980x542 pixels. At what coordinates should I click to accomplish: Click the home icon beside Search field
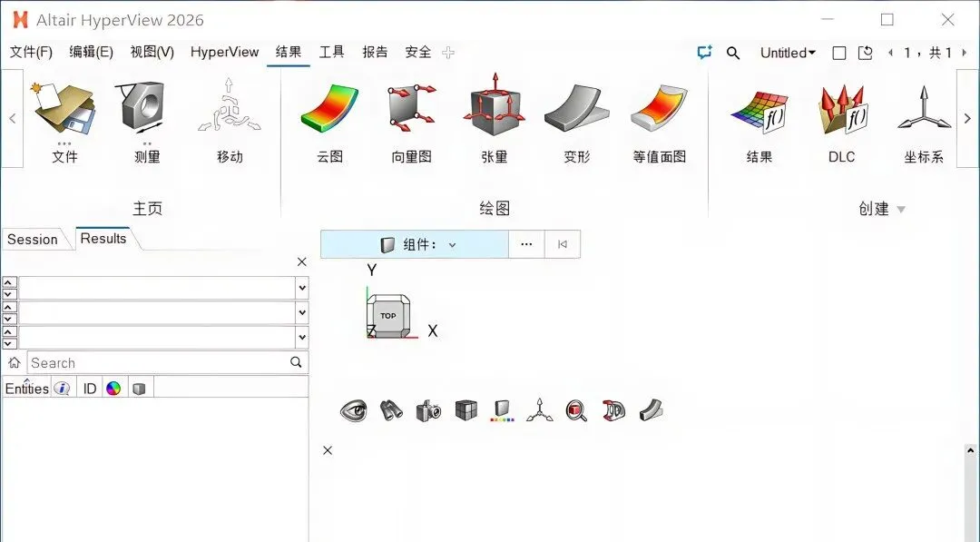point(15,362)
